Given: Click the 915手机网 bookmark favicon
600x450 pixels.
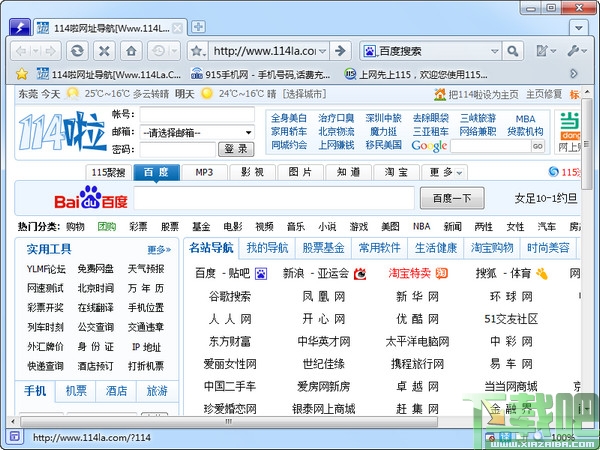Looking at the screenshot, I should 197,73.
